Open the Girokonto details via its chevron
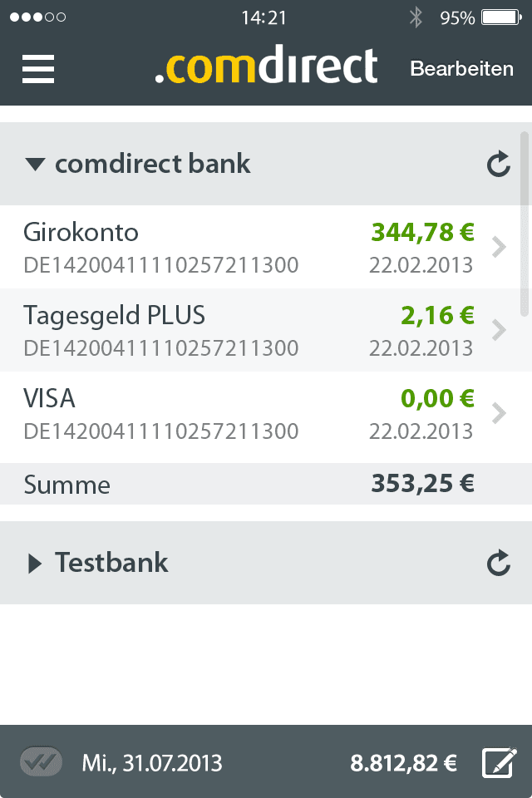The width and height of the screenshot is (532, 798). point(500,247)
